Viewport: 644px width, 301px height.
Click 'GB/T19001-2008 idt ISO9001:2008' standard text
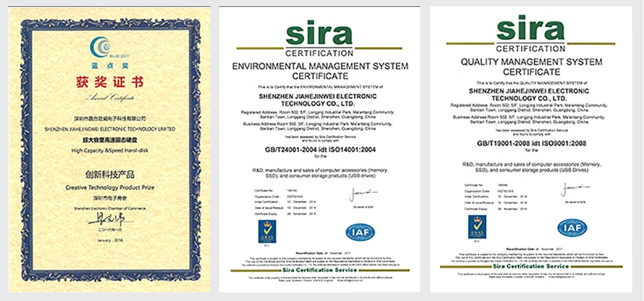[x=531, y=143]
